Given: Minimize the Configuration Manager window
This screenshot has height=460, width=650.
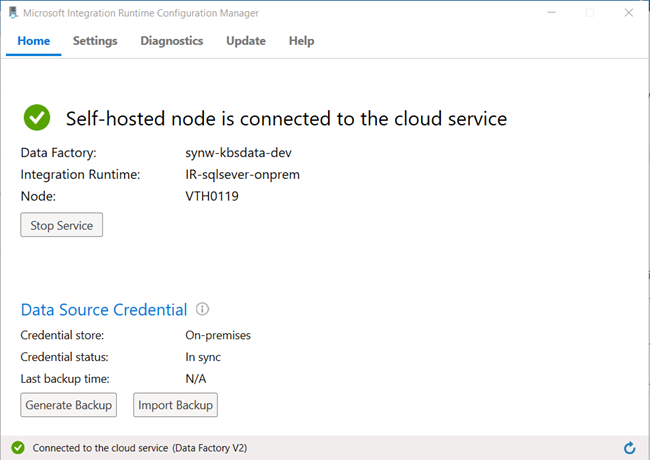Looking at the screenshot, I should [551, 13].
